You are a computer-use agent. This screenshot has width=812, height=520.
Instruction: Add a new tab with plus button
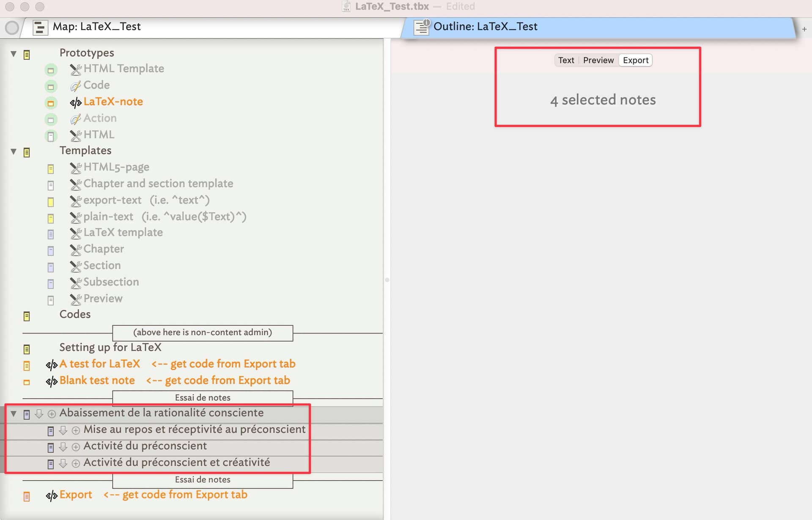804,29
